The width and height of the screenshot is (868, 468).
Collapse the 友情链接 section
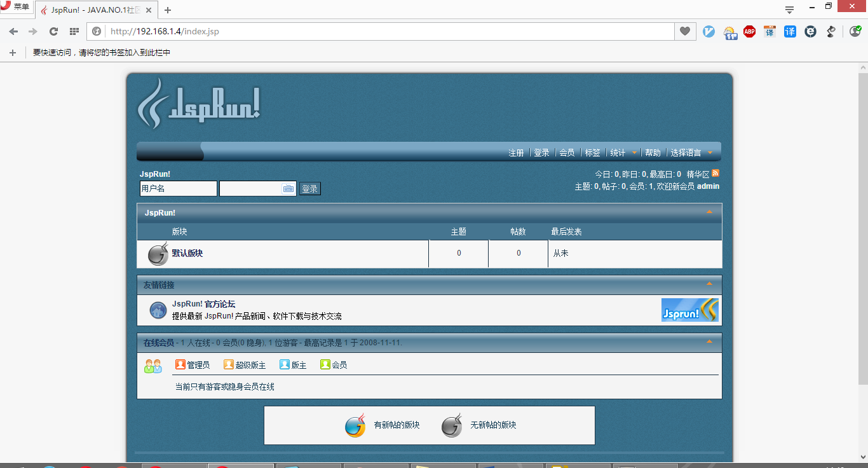[x=710, y=284]
